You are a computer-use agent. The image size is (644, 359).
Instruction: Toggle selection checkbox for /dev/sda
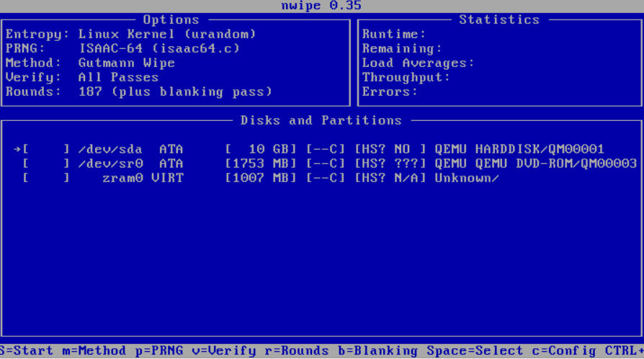46,149
